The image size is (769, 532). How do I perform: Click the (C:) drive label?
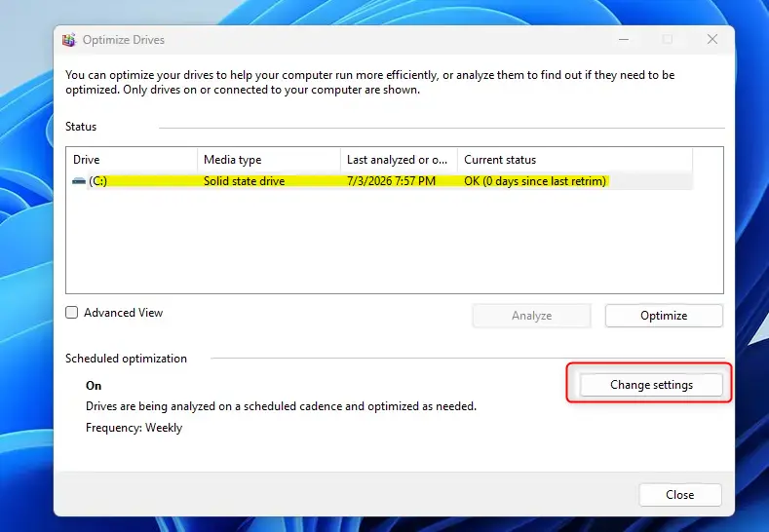(98, 181)
